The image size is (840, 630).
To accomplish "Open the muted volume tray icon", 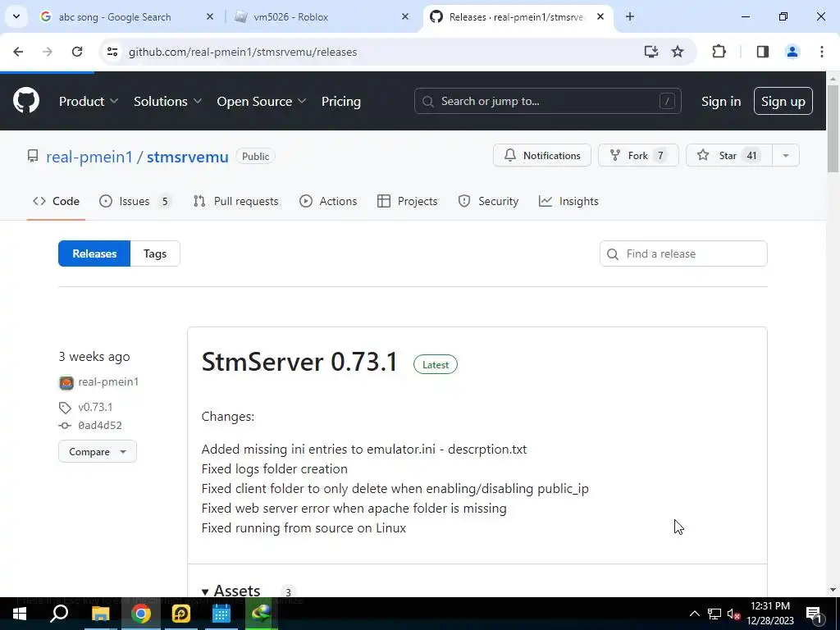I will pyautogui.click(x=734, y=614).
